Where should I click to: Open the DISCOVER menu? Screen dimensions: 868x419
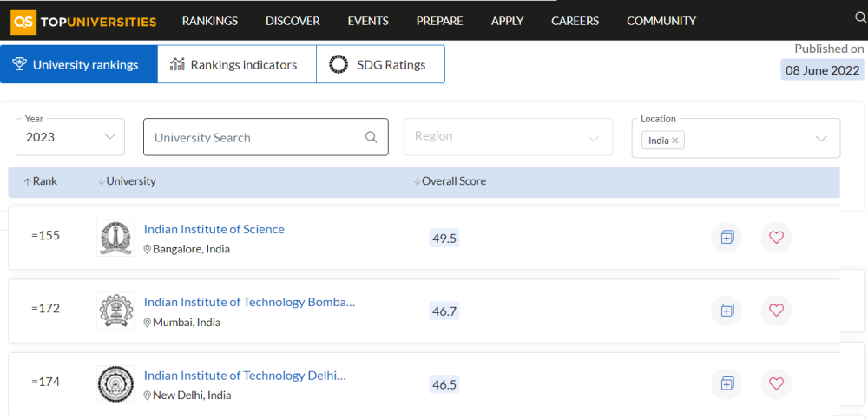pyautogui.click(x=293, y=21)
